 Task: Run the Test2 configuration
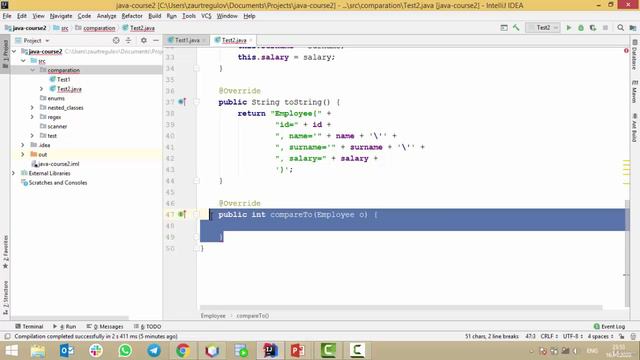coord(569,28)
